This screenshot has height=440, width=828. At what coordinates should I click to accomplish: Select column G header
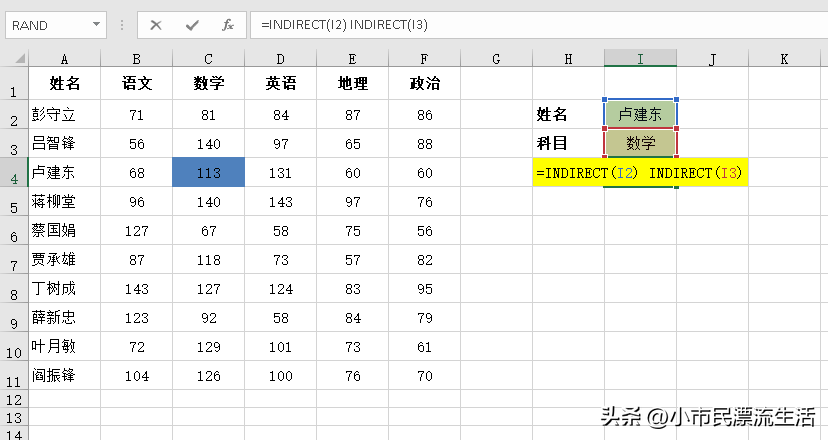pyautogui.click(x=496, y=58)
